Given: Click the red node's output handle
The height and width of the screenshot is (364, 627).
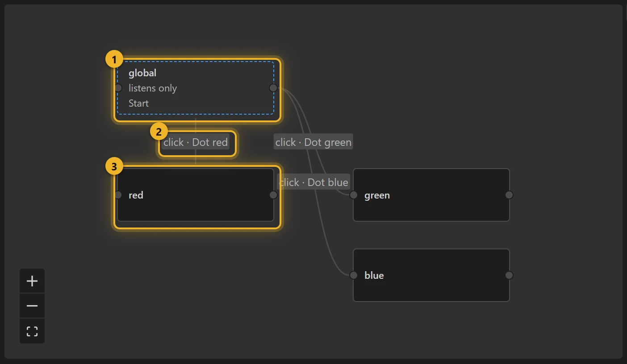Looking at the screenshot, I should click(x=273, y=195).
